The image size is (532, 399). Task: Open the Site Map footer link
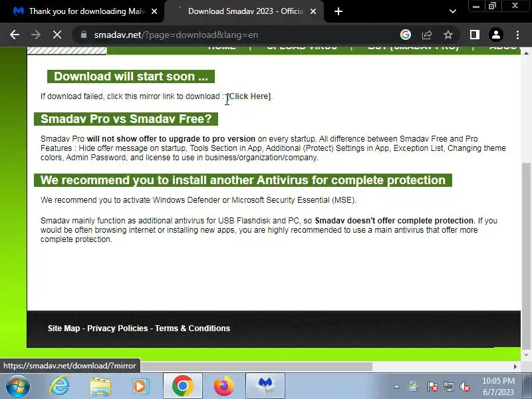(64, 329)
